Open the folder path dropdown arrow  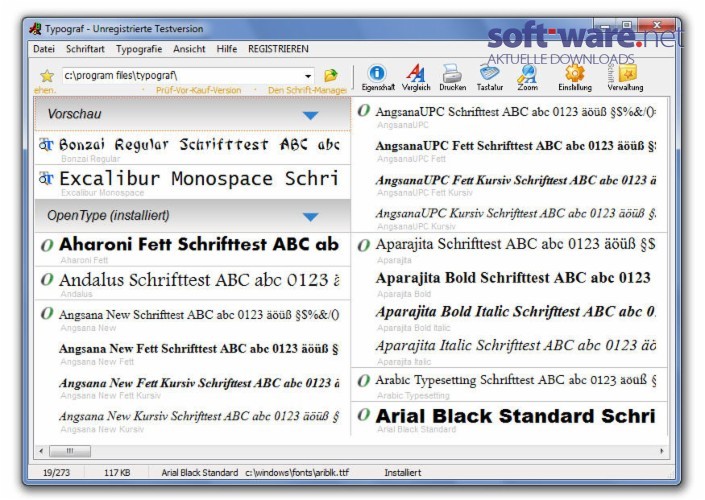pos(308,76)
